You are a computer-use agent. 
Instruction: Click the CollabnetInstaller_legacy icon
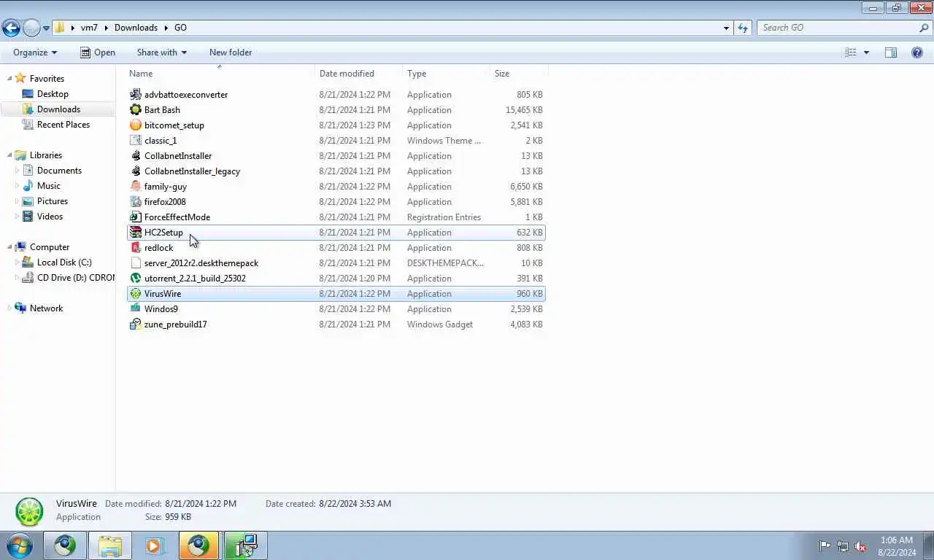click(x=135, y=171)
